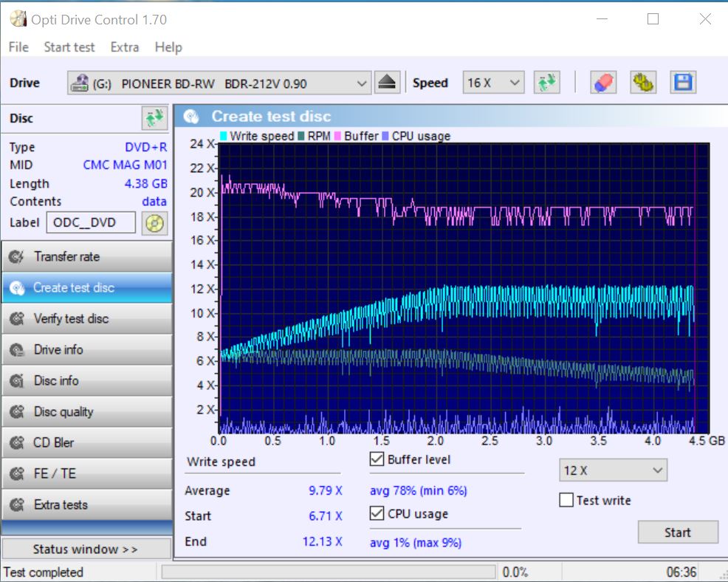Click the refresh speed icon beside the Speed dropdown
728x582 pixels.
(x=547, y=83)
